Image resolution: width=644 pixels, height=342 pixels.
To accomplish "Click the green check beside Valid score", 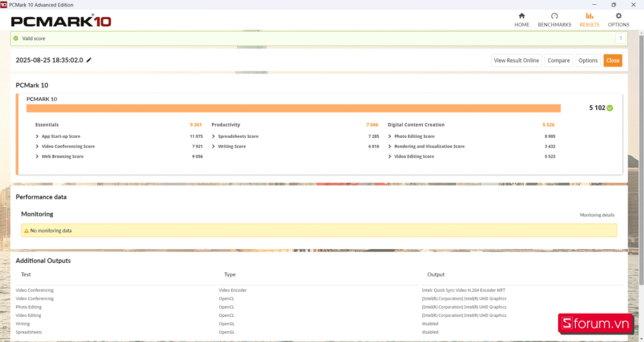I will coord(16,39).
